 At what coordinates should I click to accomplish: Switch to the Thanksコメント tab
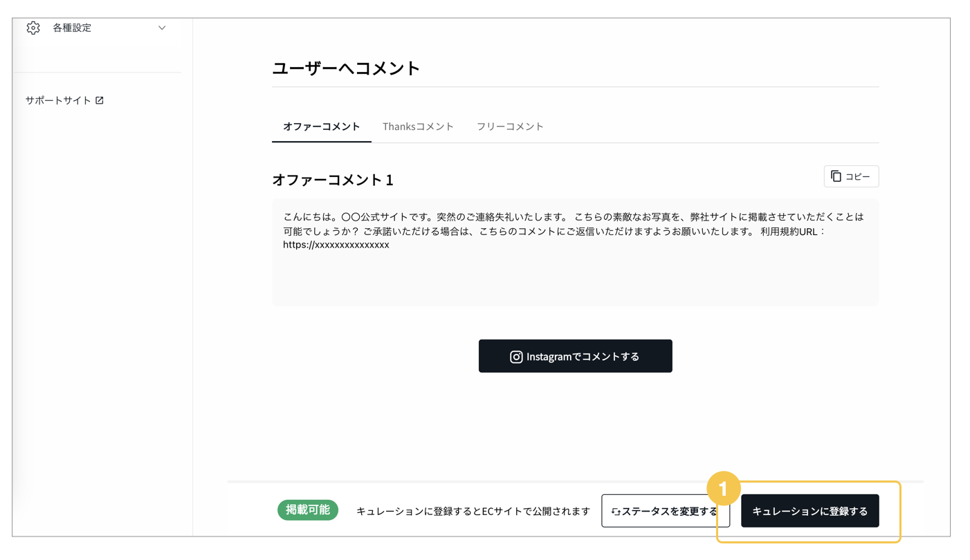[418, 127]
